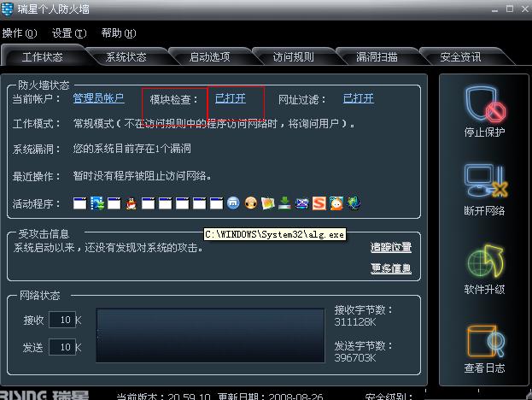Click 已打开 link next to 网址过滤
The width and height of the screenshot is (532, 400).
[359, 98]
